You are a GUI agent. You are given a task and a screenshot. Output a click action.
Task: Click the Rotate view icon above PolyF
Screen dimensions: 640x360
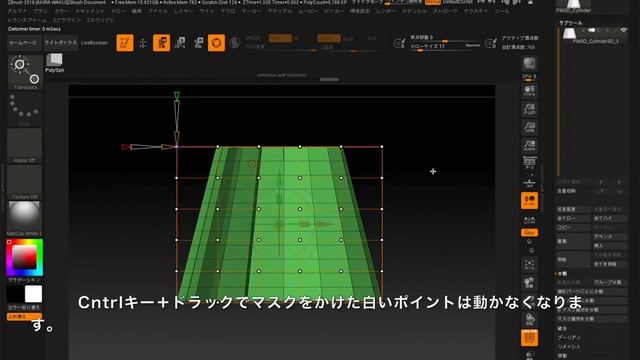[x=529, y=319]
